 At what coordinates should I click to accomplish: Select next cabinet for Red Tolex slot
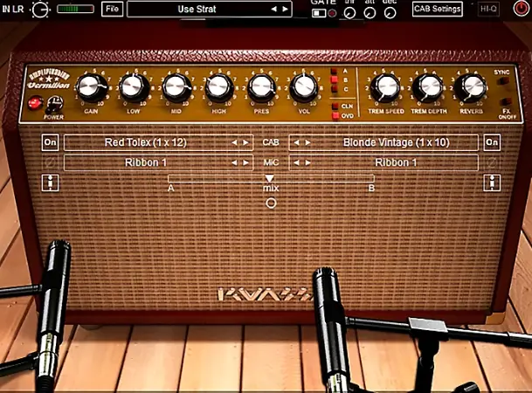[x=245, y=142]
